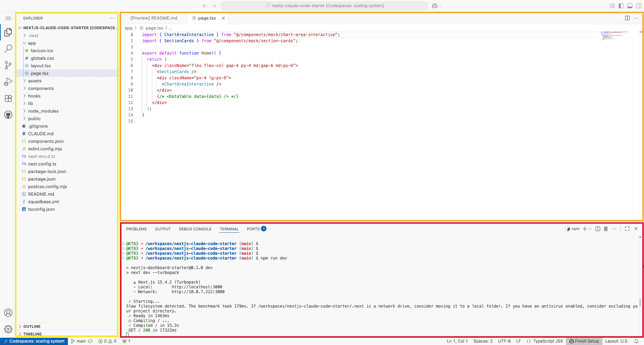Switch to the [Preview] README.md tab
Screen dimensions: 644x345
[154, 18]
